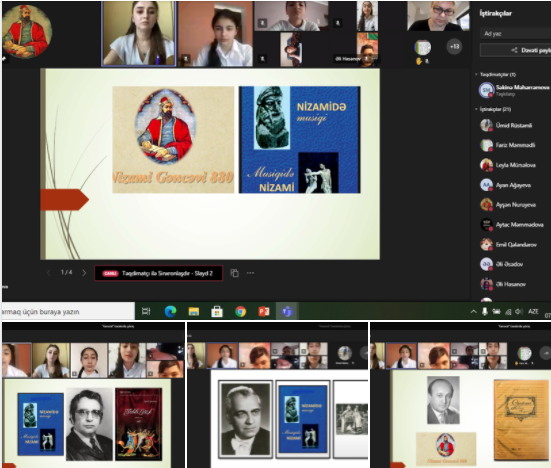This screenshot has width=551, height=468.
Task: Click the Nizami portrait avatar tile
Action: pos(27,31)
